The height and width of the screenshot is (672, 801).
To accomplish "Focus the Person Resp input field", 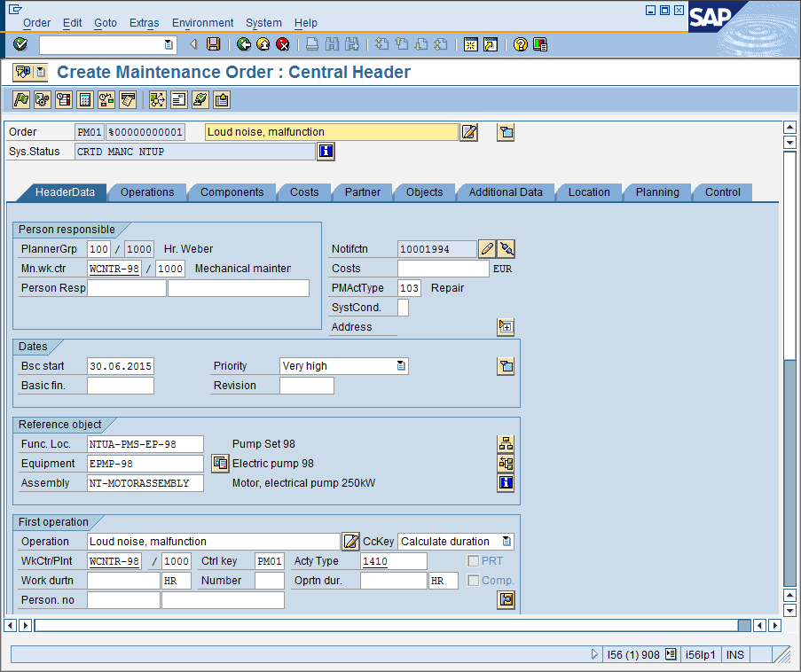I will (x=127, y=288).
